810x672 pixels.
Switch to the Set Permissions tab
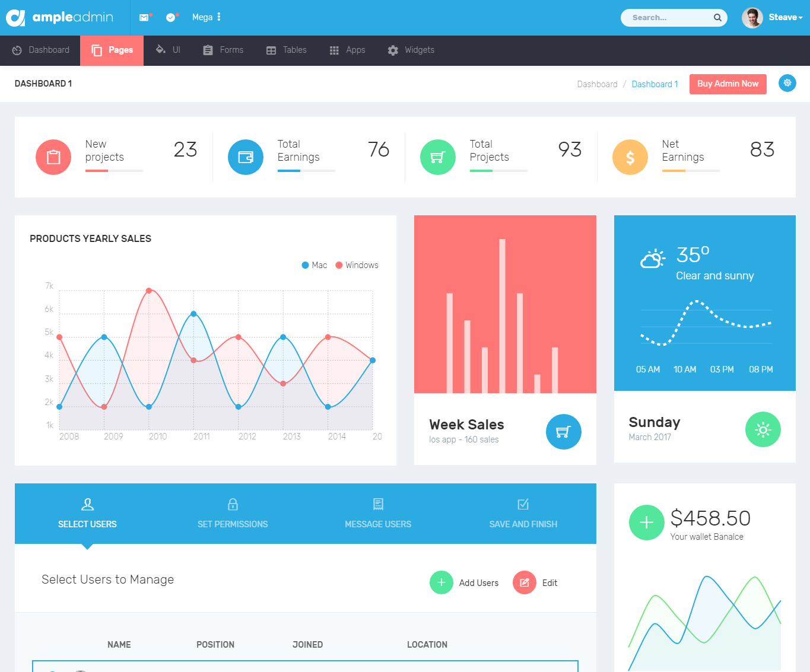tap(233, 514)
